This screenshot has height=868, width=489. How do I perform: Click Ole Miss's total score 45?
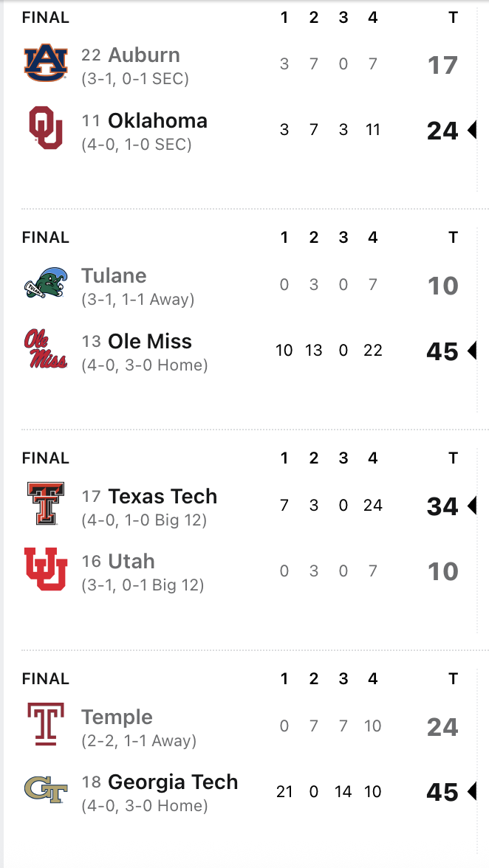point(442,351)
